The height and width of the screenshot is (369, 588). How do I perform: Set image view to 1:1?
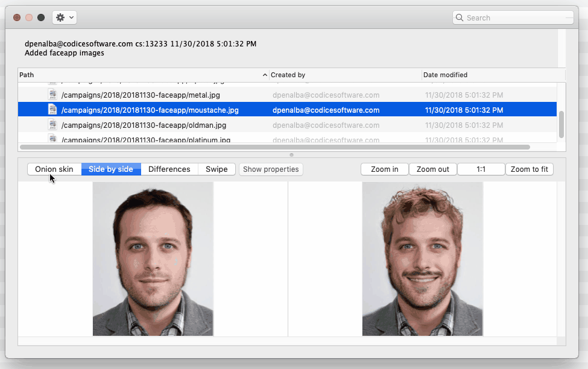481,169
